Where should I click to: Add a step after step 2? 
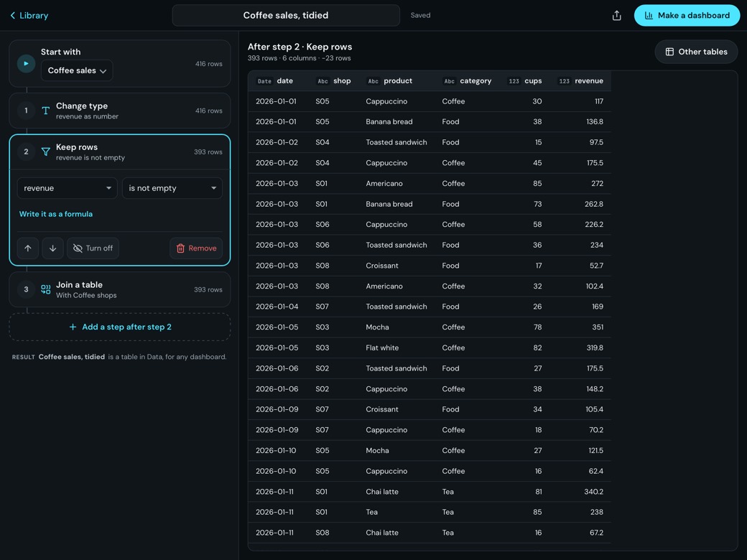(119, 327)
